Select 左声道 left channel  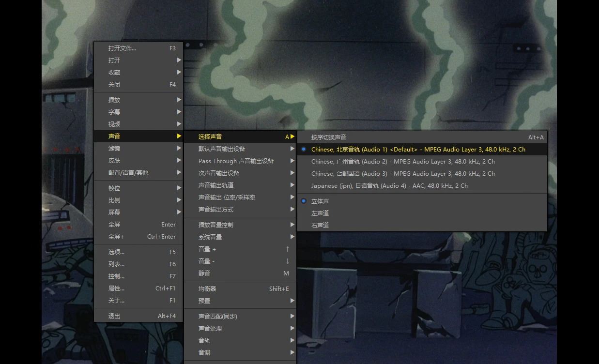pyautogui.click(x=422, y=213)
